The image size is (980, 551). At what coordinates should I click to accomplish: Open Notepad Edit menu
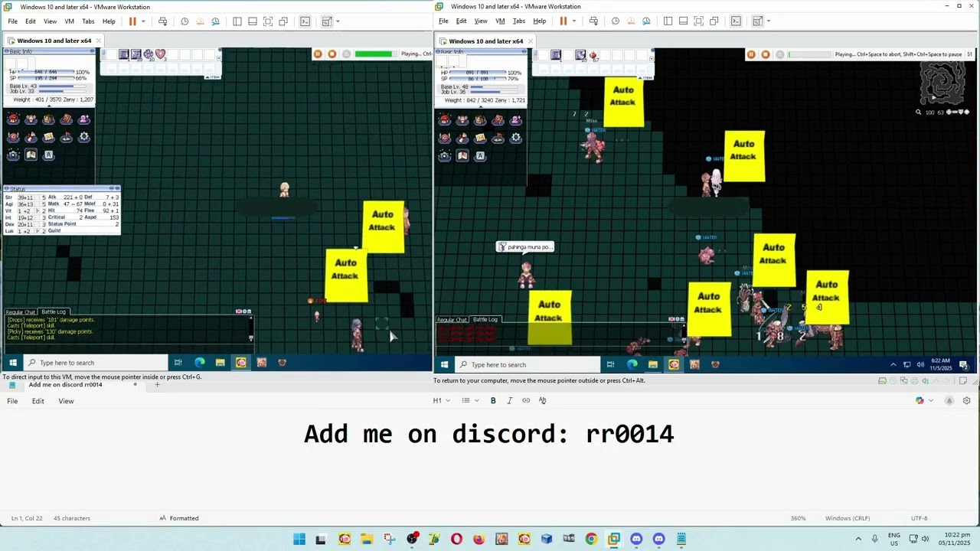coord(38,401)
